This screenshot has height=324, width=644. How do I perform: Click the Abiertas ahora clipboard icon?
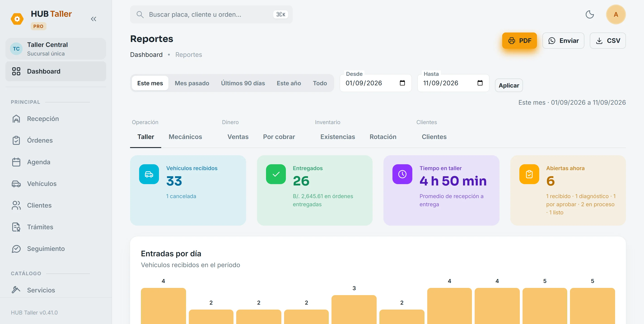coord(529,174)
